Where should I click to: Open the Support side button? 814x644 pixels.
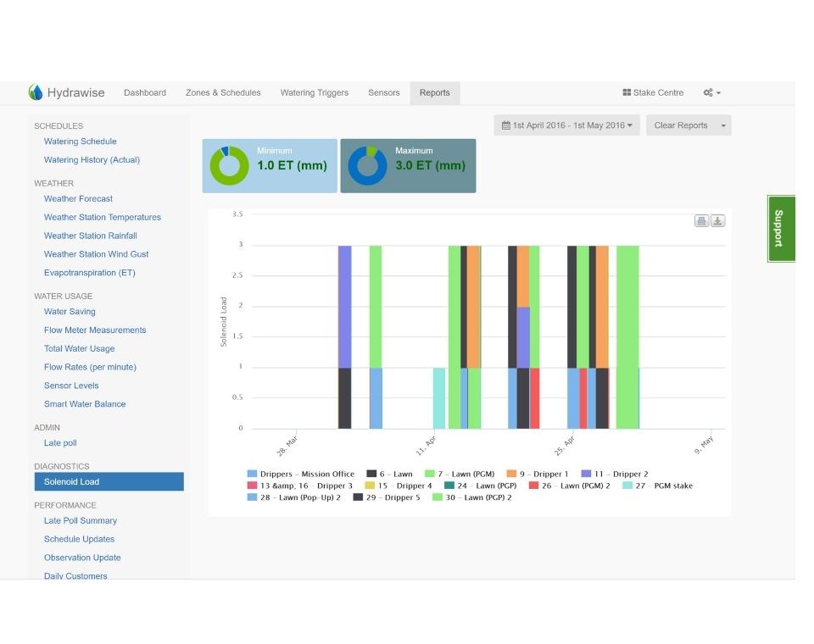pyautogui.click(x=780, y=228)
